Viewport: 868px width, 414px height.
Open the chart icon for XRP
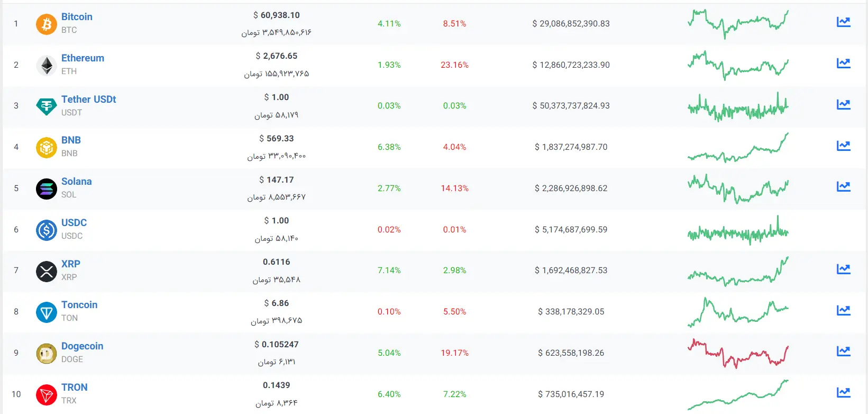tap(844, 269)
